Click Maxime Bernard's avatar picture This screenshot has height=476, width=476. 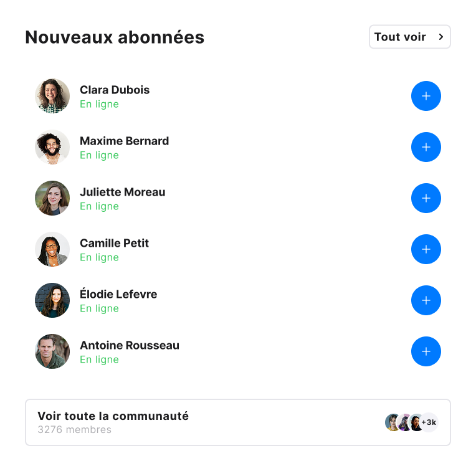click(x=52, y=147)
